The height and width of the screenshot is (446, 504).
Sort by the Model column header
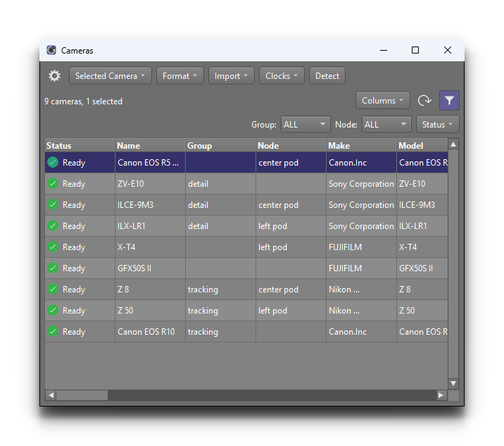[422, 145]
